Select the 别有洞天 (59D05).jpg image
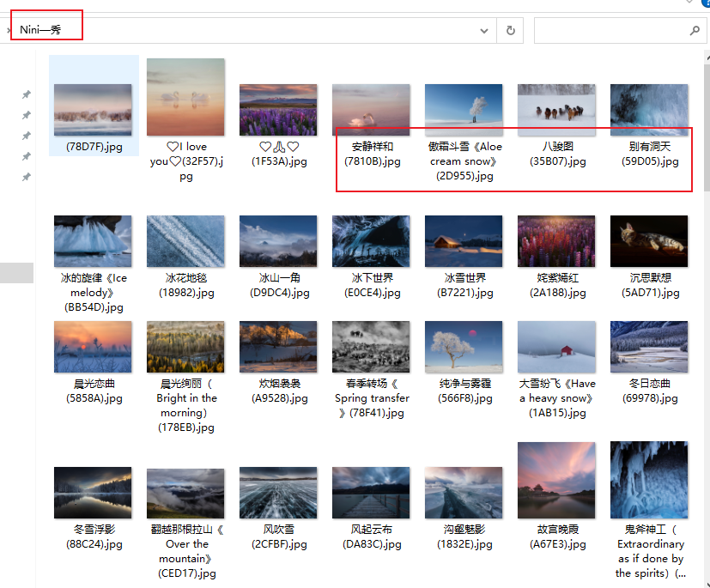Screen dimensions: 710x588 pos(649,110)
